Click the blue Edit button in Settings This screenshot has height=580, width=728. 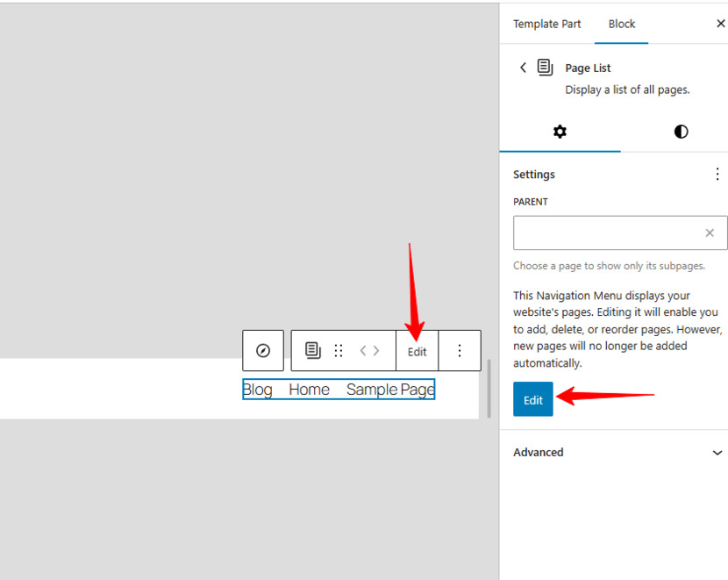[533, 399]
